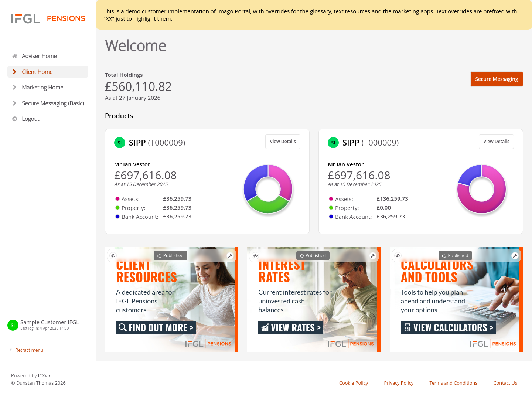The height and width of the screenshot is (398, 532).
Task: Click green Property legend dot in first SIPP
Action: point(117,208)
